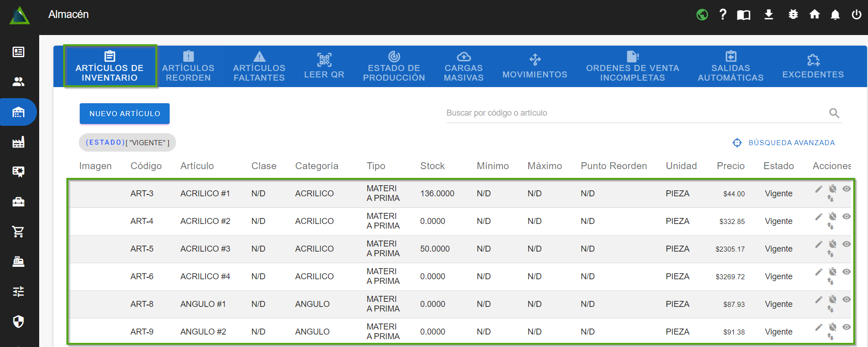The width and height of the screenshot is (868, 347).
Task: Click the search by code or article field
Action: click(x=636, y=113)
